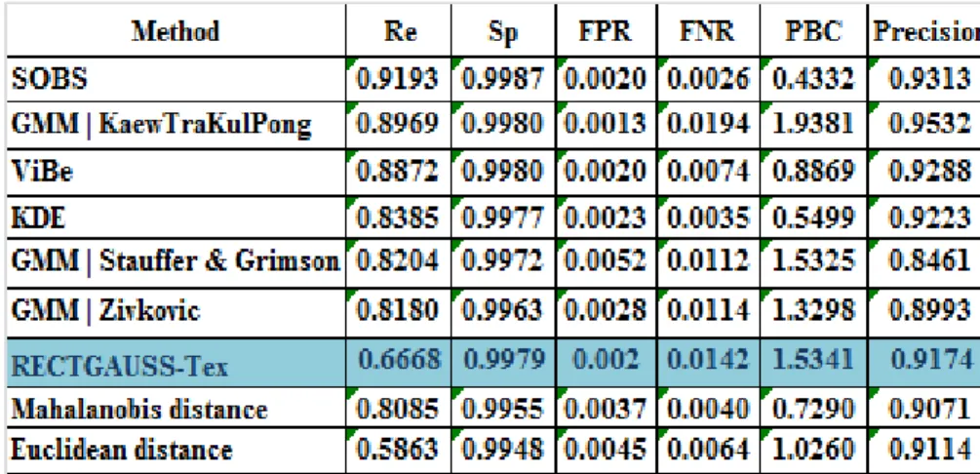This screenshot has height=474, width=980.
Task: Click KDE FPR value 0.0023
Action: [605, 217]
